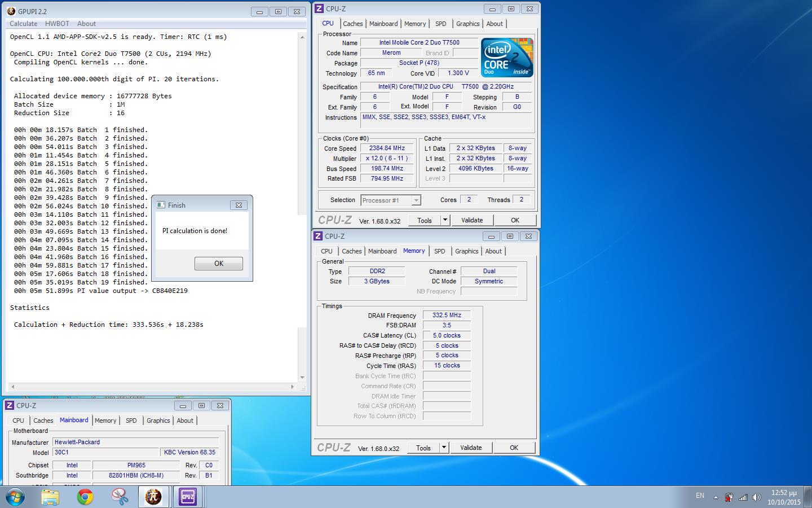
Task: Select the Graphics tab in the top CPU-Z window
Action: pos(468,24)
